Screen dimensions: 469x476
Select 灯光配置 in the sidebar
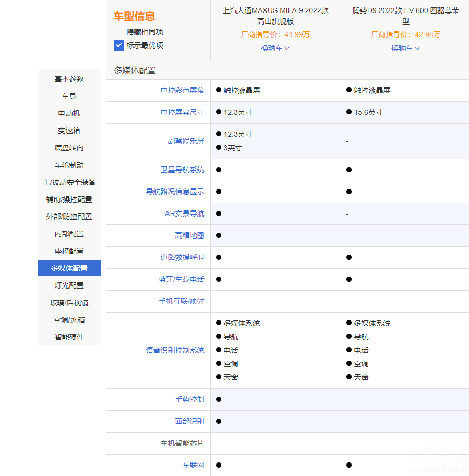[69, 285]
